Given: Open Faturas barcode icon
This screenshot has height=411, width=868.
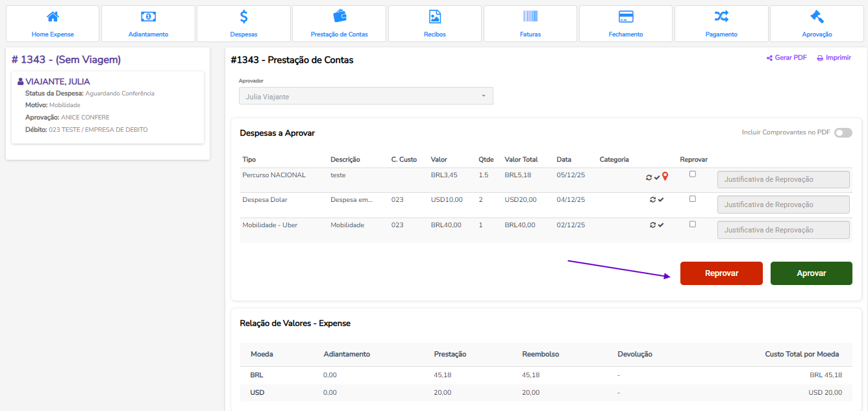Looking at the screenshot, I should point(530,17).
